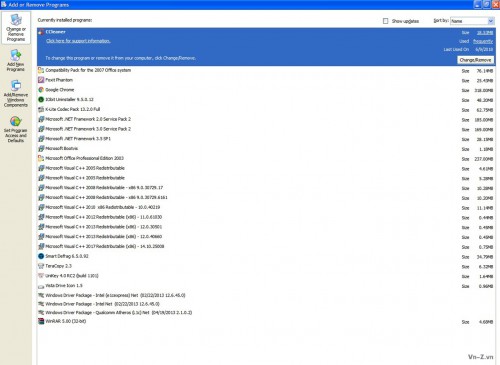The width and height of the screenshot is (500, 365).
Task: Click the Foxit Phantom program icon
Action: tap(41, 80)
